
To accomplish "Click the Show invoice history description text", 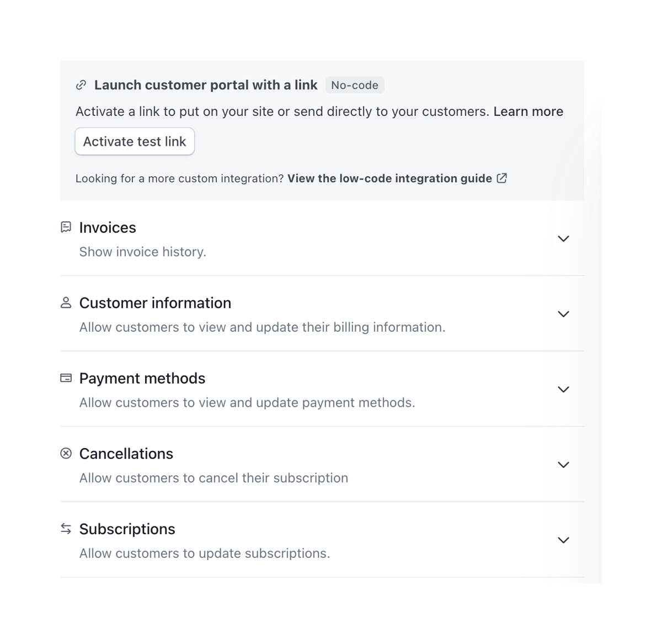I will (x=142, y=252).
